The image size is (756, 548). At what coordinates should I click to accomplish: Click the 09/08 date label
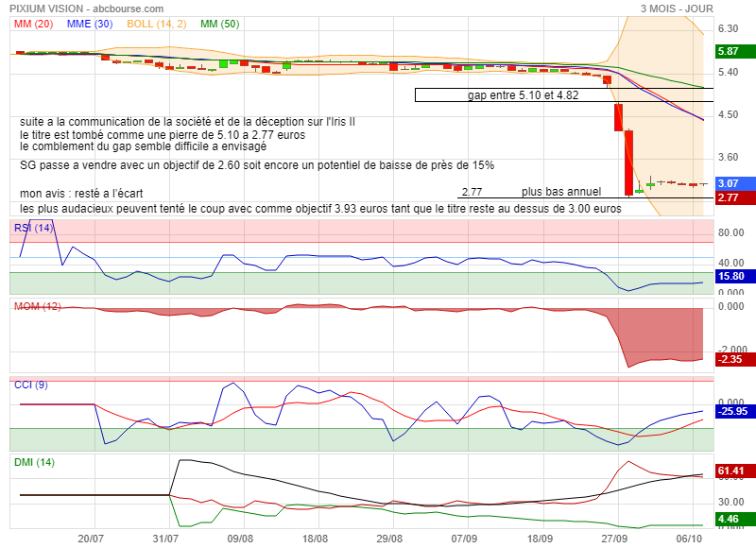(x=240, y=539)
